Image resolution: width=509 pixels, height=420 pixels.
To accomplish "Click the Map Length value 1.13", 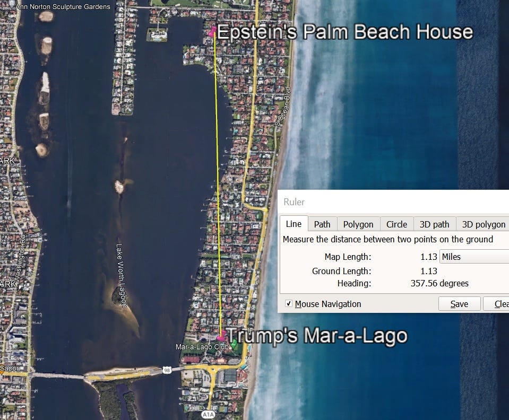I will click(x=428, y=257).
